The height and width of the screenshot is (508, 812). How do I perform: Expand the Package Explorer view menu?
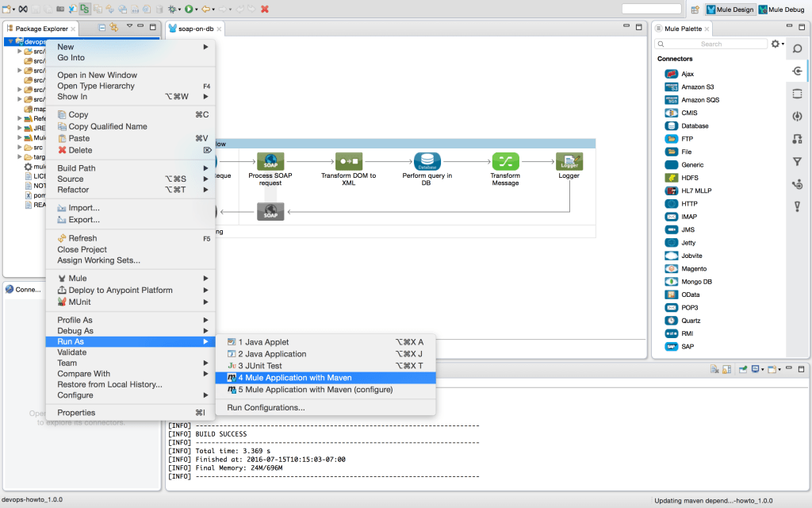pyautogui.click(x=129, y=28)
